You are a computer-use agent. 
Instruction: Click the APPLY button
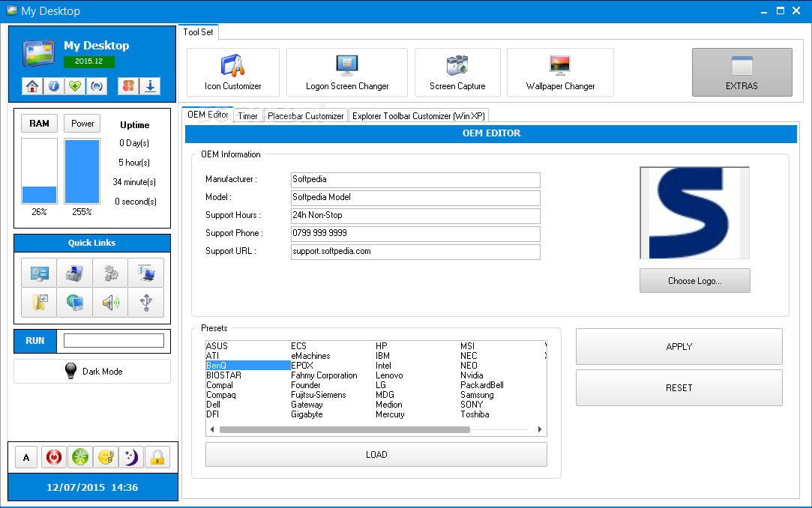click(679, 347)
